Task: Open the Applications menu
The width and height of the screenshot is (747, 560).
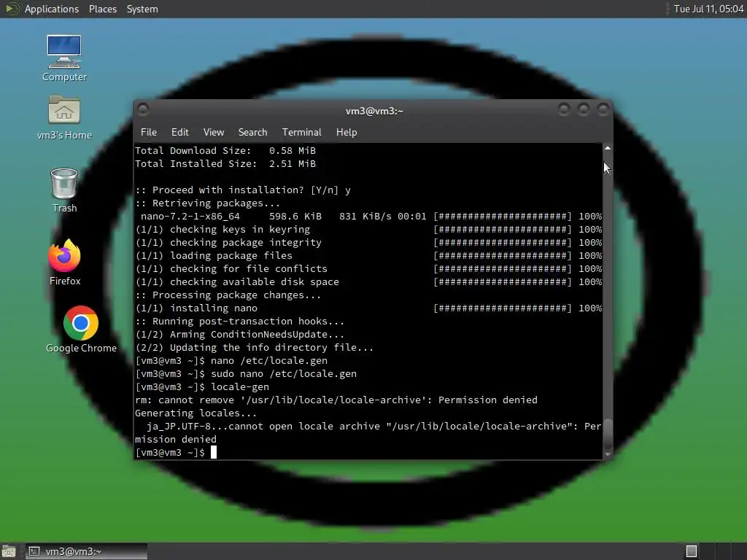Action: (52, 9)
